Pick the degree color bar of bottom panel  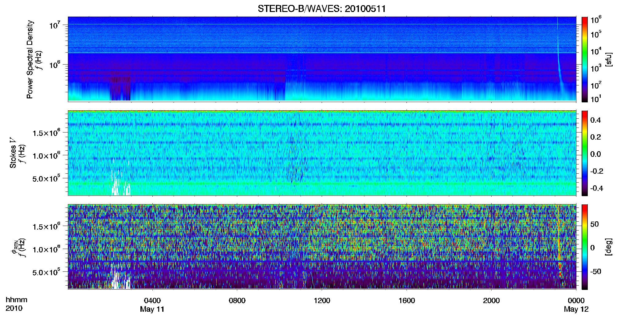tap(584, 247)
